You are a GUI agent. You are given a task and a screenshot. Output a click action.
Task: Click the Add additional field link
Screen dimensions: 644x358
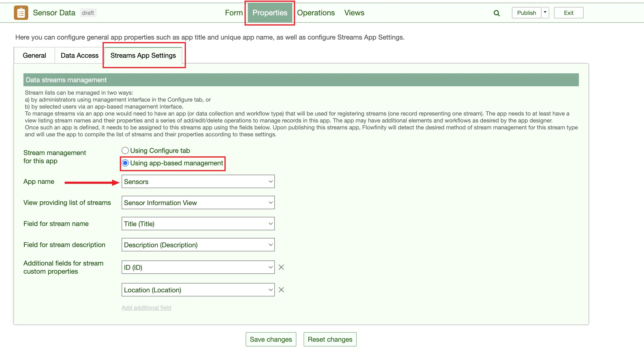(146, 307)
